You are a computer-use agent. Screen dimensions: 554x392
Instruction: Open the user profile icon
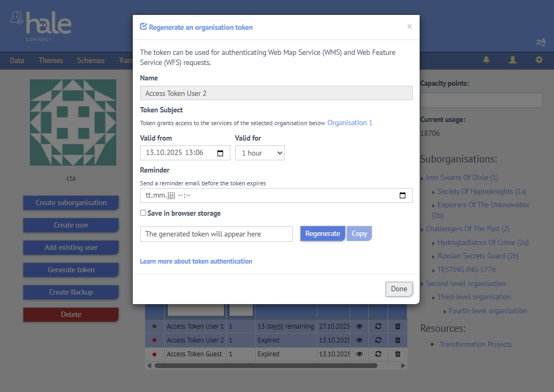click(x=512, y=60)
